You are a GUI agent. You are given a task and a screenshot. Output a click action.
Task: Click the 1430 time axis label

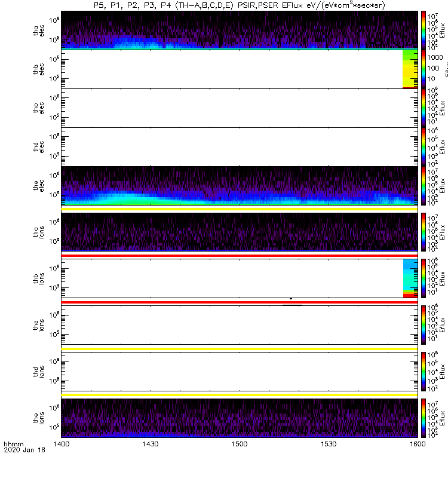coord(151,444)
